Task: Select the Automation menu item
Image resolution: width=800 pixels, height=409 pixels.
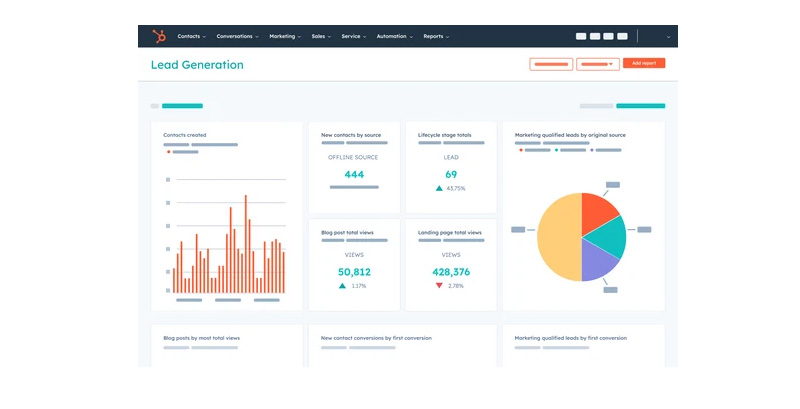Action: coord(395,36)
